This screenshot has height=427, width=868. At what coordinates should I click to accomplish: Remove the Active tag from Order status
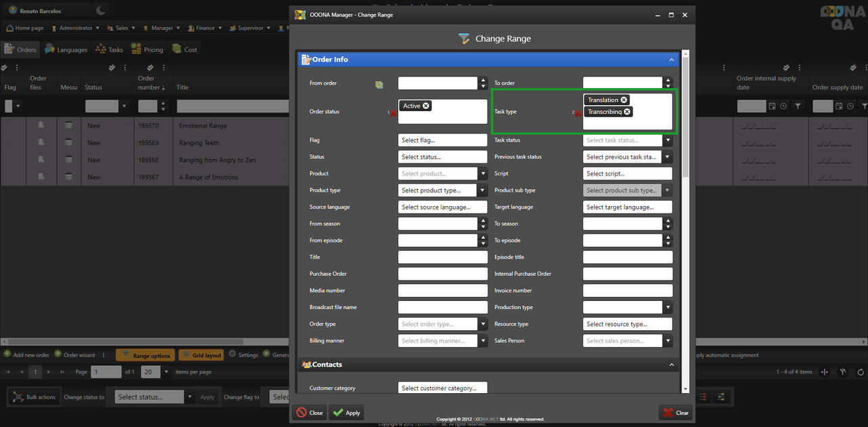(x=426, y=106)
